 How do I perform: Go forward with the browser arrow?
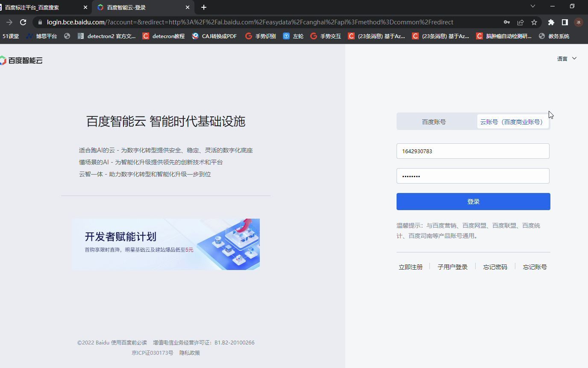point(9,22)
